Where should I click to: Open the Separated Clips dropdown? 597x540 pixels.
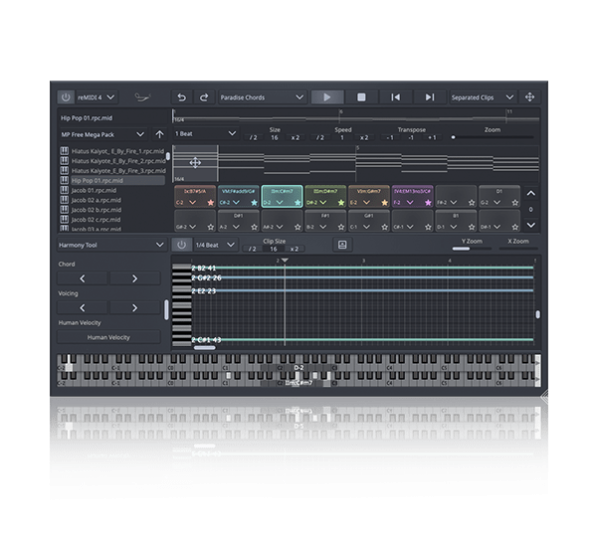click(x=482, y=97)
